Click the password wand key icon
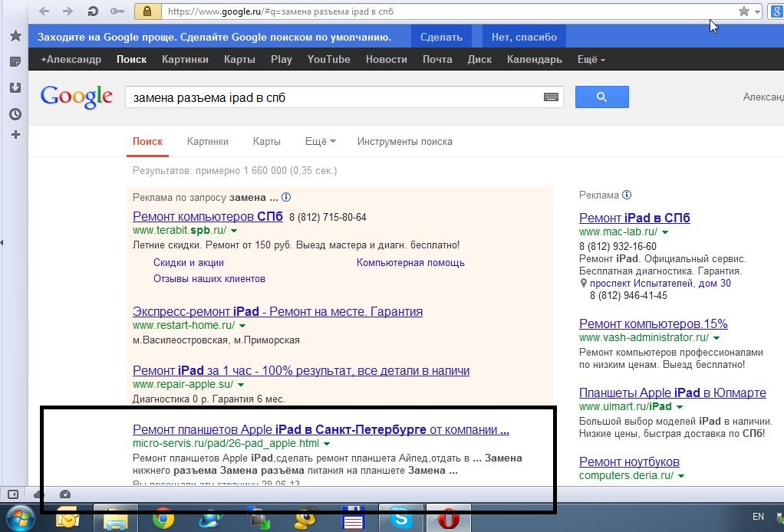The image size is (784, 532). coord(117,11)
